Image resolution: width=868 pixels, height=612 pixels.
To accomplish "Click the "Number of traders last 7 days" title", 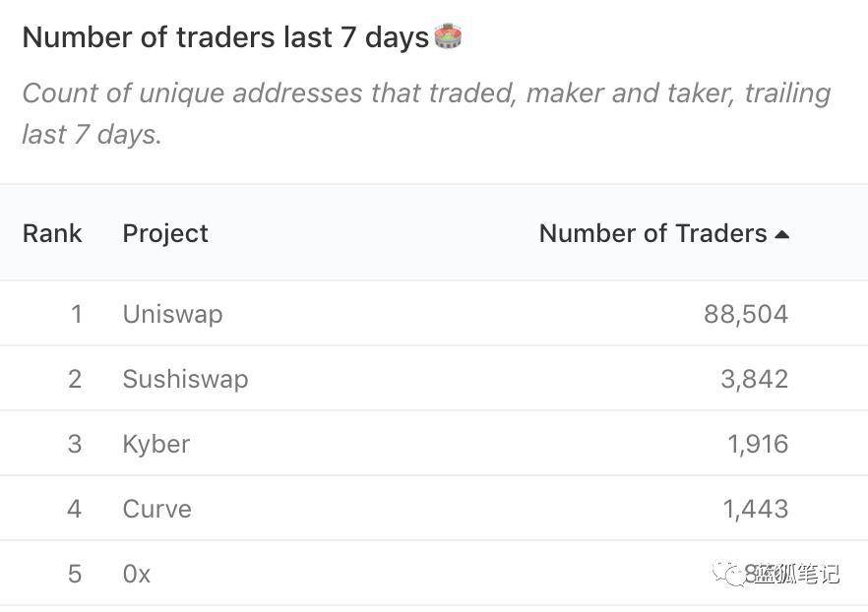I will pyautogui.click(x=225, y=37).
